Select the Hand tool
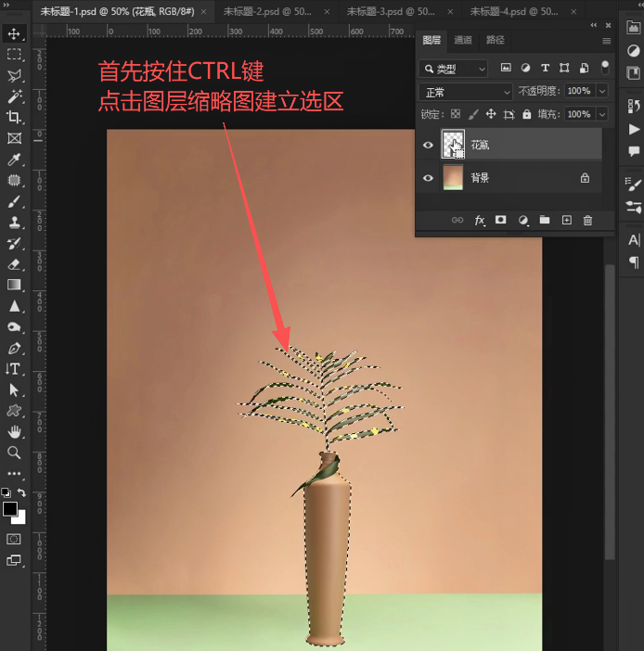 pos(14,432)
